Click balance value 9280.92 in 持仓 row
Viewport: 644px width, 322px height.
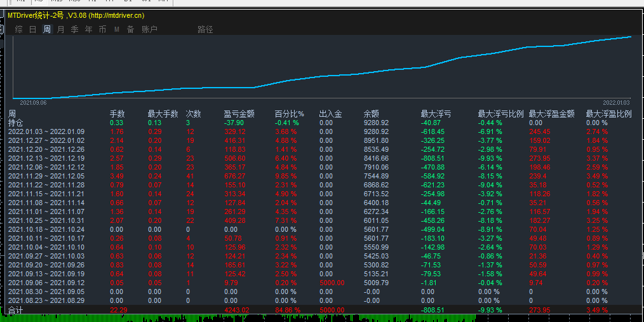(376, 123)
